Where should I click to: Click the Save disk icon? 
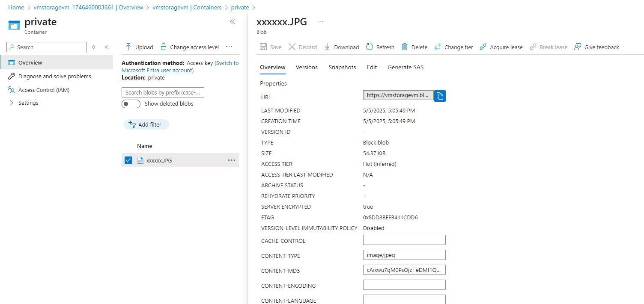263,47
